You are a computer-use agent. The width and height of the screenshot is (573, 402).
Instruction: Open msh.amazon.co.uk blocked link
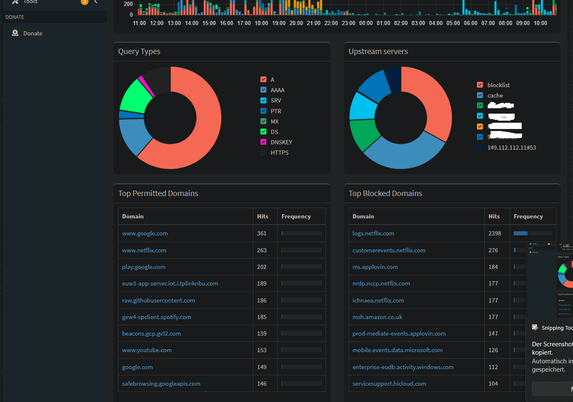[377, 317]
